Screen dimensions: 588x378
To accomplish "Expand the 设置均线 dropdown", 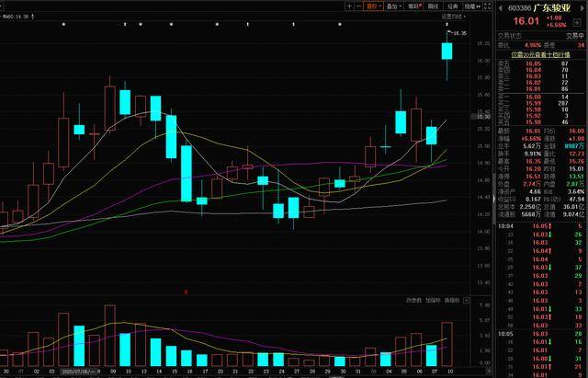I will [454, 17].
